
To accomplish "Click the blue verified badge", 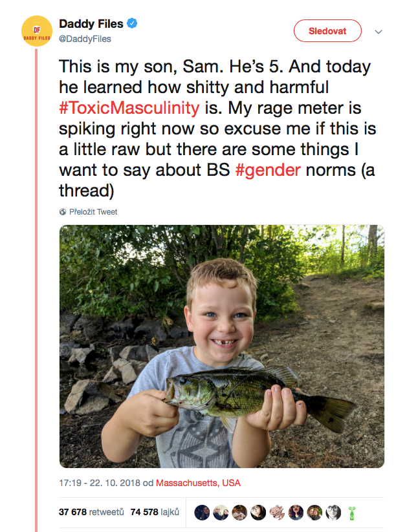I will [x=132, y=23].
